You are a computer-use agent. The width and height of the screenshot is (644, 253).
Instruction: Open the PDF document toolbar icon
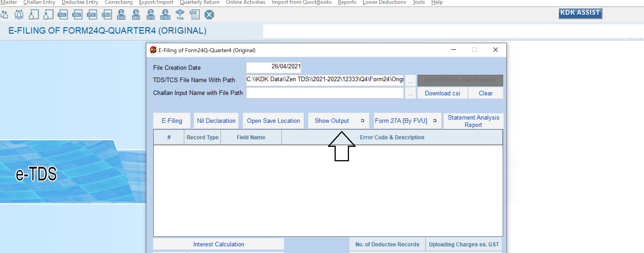point(194,14)
